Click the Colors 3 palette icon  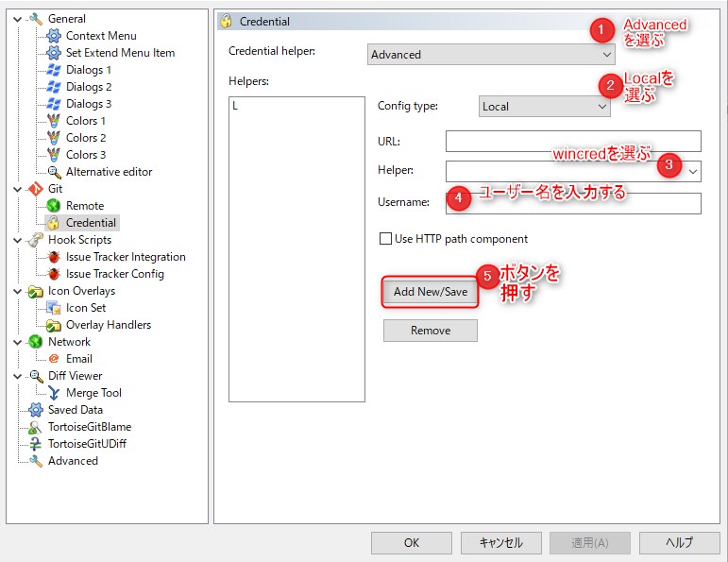[x=54, y=155]
